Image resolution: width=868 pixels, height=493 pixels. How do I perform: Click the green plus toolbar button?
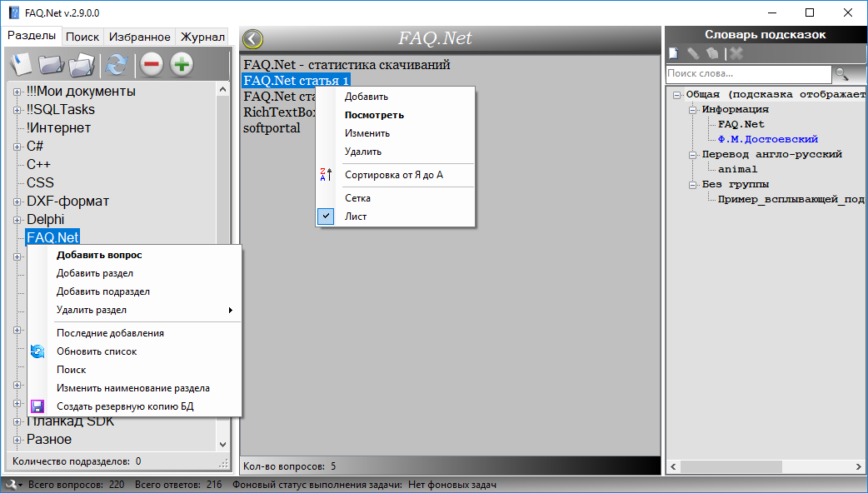pos(182,64)
